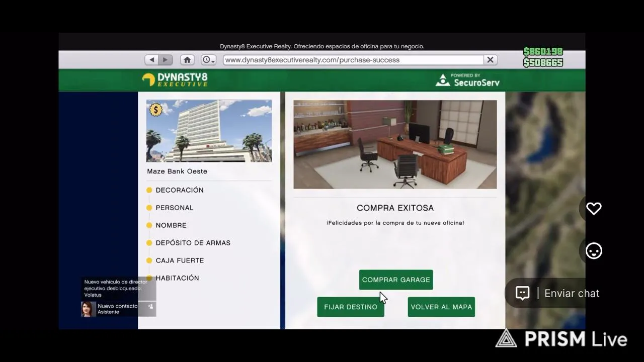This screenshot has width=644, height=362.
Task: Click the dynasty8executiverealty.com address bar
Action: (353, 60)
